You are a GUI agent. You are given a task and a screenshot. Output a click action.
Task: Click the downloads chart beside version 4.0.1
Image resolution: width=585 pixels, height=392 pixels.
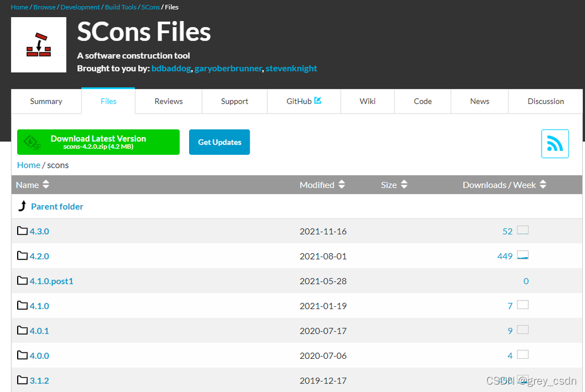[523, 330]
